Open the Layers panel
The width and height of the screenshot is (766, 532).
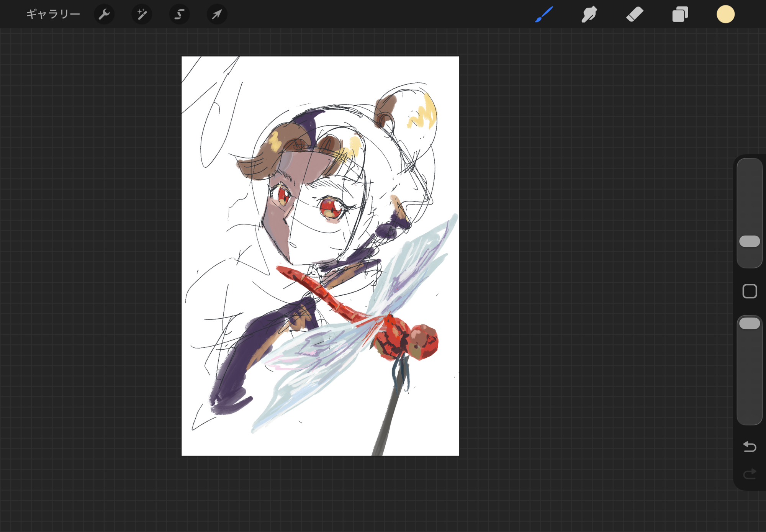point(680,15)
